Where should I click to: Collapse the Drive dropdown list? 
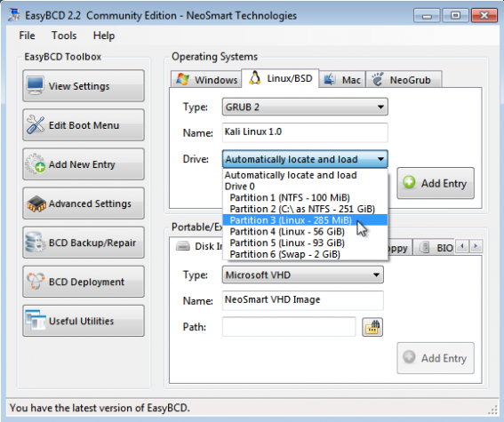tap(305, 159)
